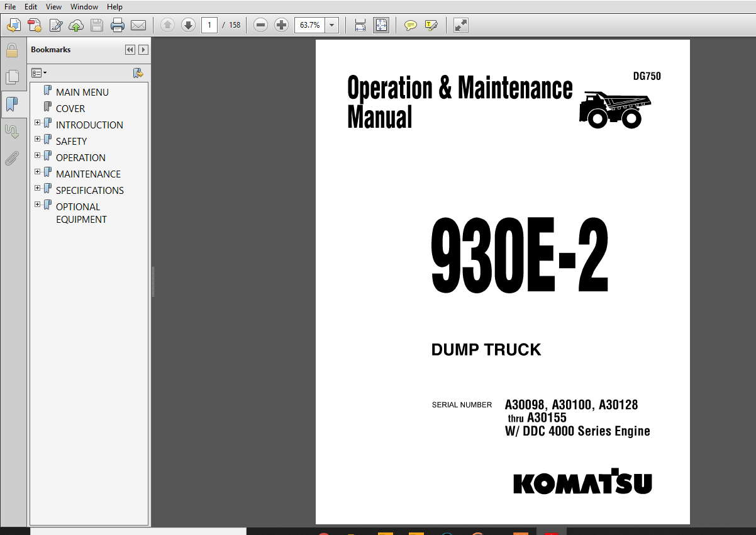Image resolution: width=756 pixels, height=535 pixels.
Task: Click the zoom percentage field 63.7%
Action: pos(310,25)
